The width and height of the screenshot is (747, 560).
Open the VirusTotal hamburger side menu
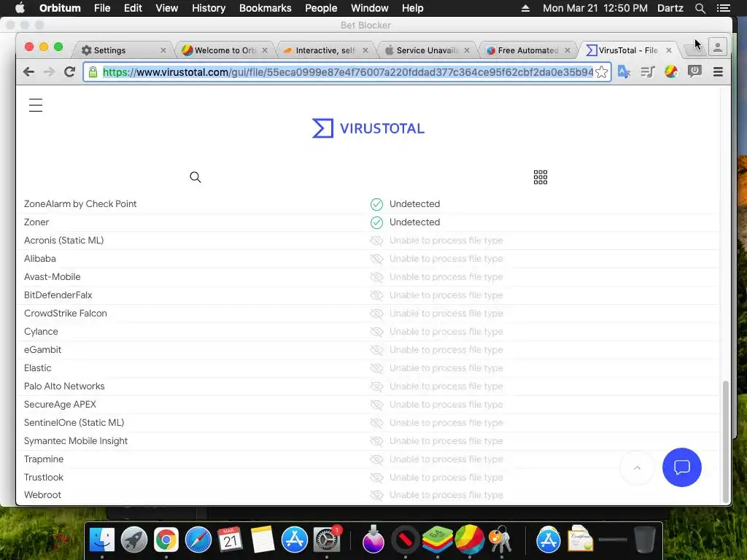pos(36,105)
